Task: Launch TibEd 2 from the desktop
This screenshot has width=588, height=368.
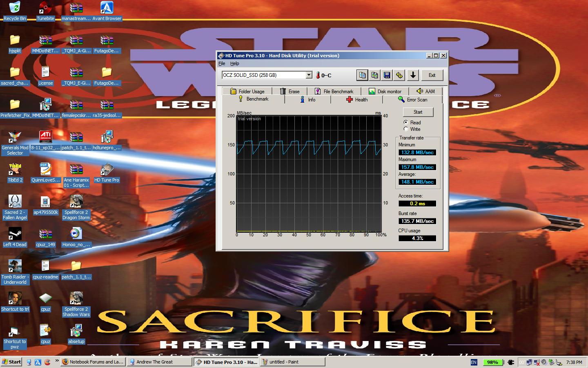Action: [x=15, y=173]
